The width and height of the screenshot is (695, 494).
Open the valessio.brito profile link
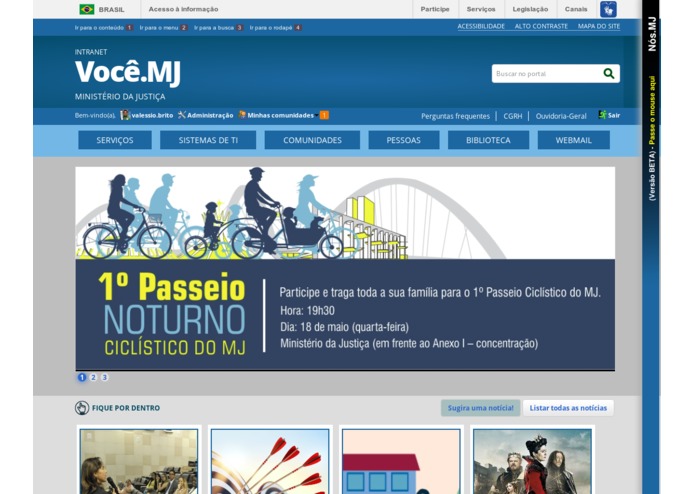(152, 115)
